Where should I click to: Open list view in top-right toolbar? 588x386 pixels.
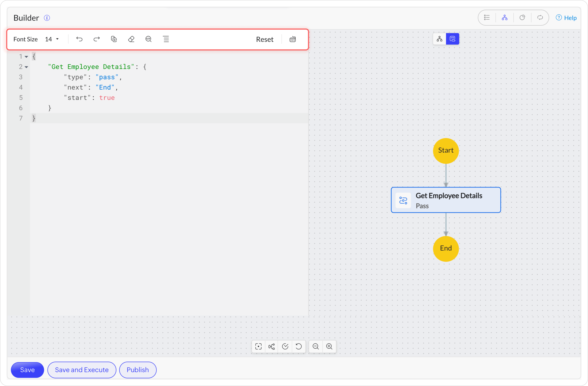[487, 18]
